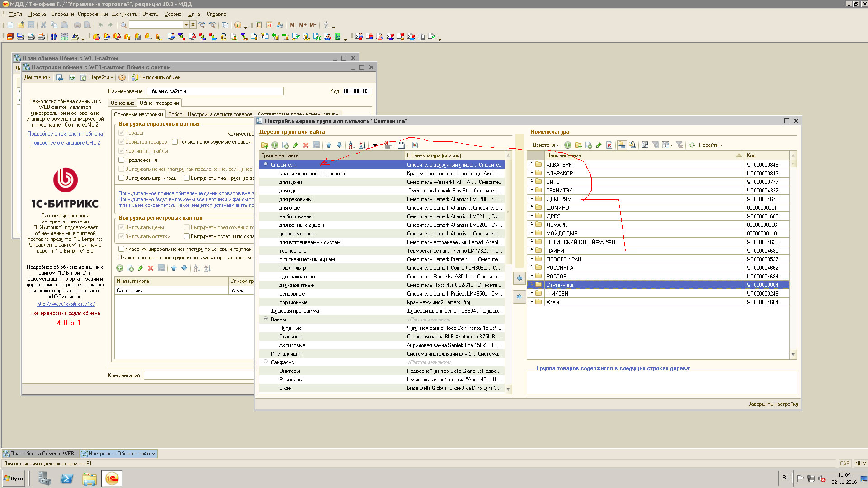This screenshot has width=868, height=488.
Task: Click green plus add icon in Номенклатура toolbar
Action: pos(567,145)
